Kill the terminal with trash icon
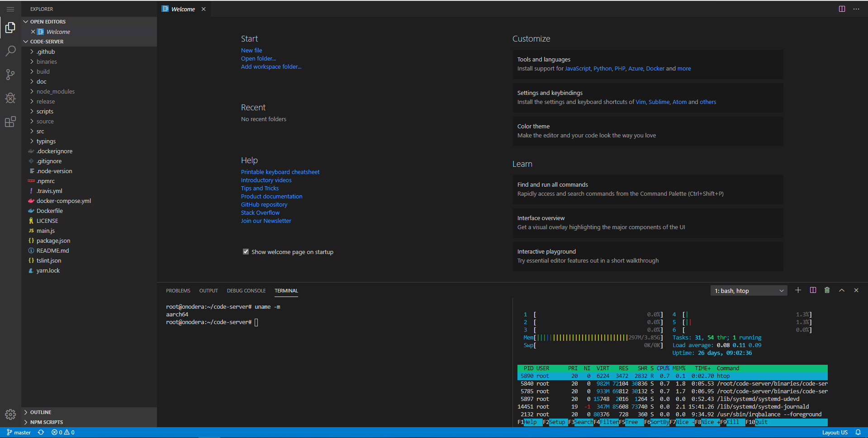Screen dimensions: 868x438 [827, 290]
